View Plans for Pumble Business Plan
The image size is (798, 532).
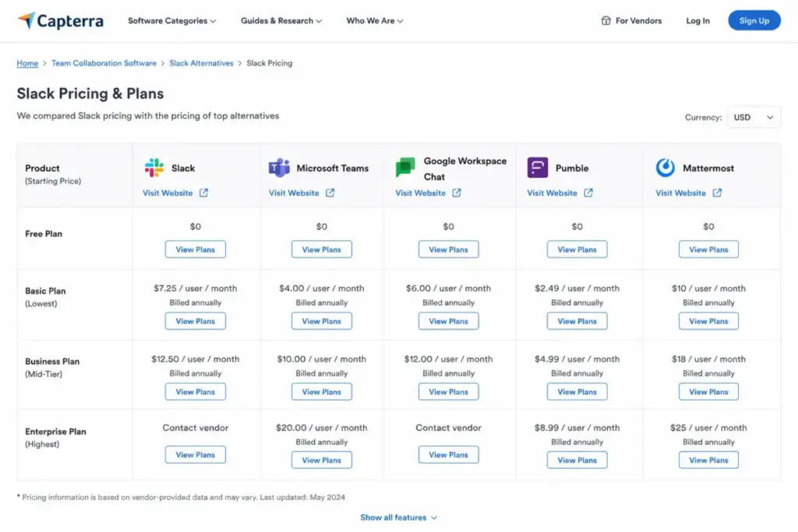click(x=577, y=392)
